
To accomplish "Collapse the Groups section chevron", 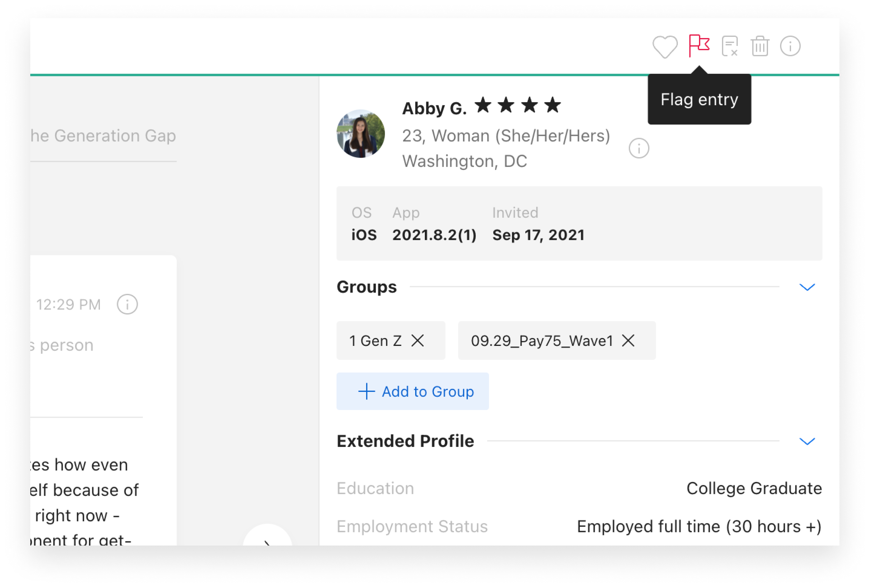I will pyautogui.click(x=807, y=287).
